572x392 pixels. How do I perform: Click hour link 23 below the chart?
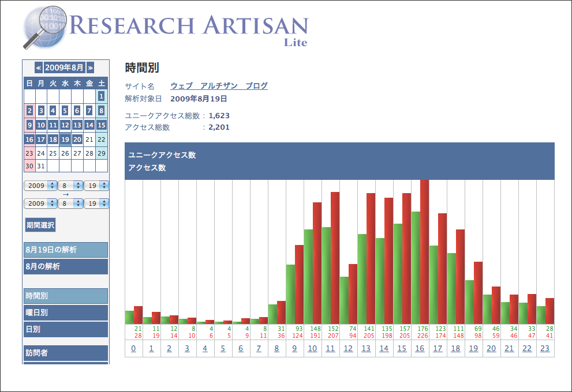pyautogui.click(x=545, y=348)
